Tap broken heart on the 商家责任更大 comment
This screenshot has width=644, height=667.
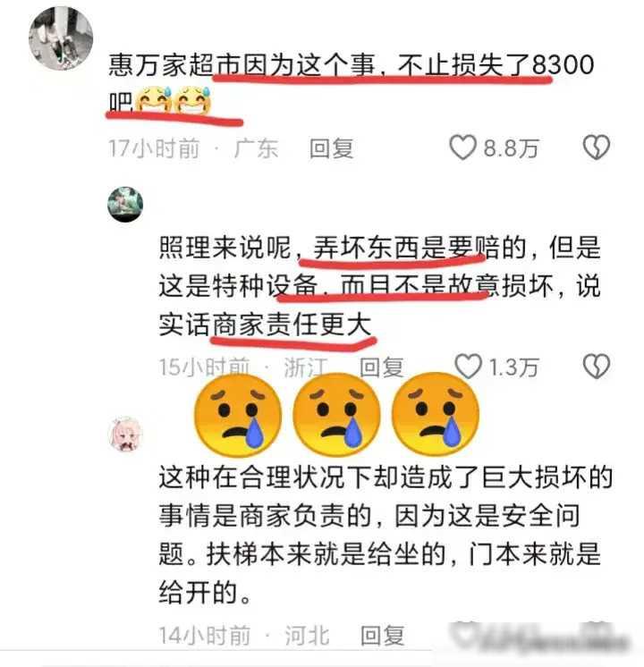click(596, 366)
